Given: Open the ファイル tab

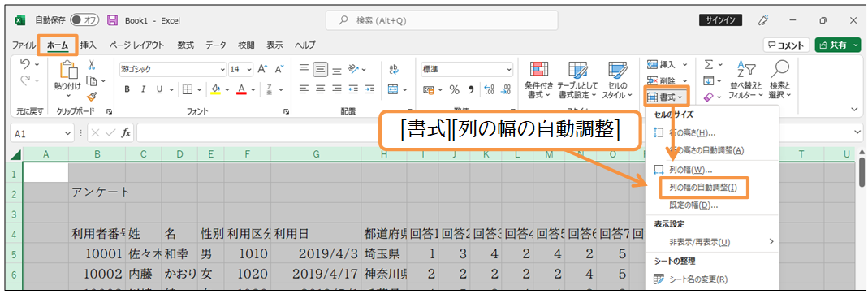Looking at the screenshot, I should (24, 45).
